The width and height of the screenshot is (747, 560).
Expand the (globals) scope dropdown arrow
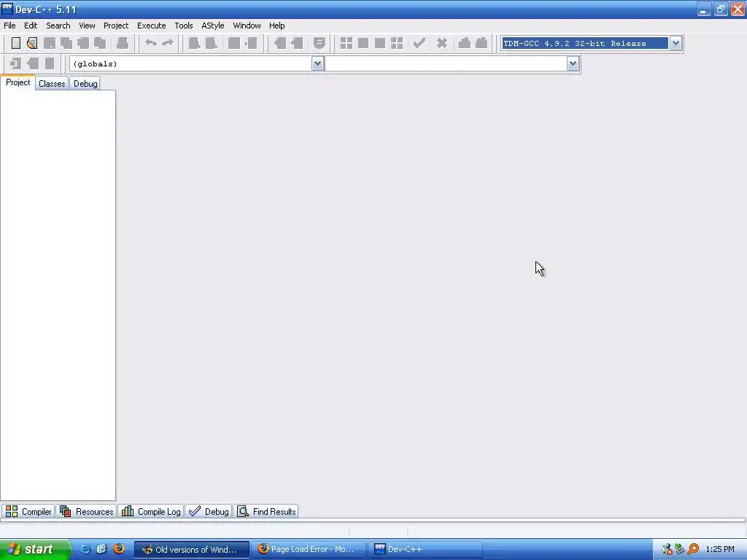[x=318, y=64]
